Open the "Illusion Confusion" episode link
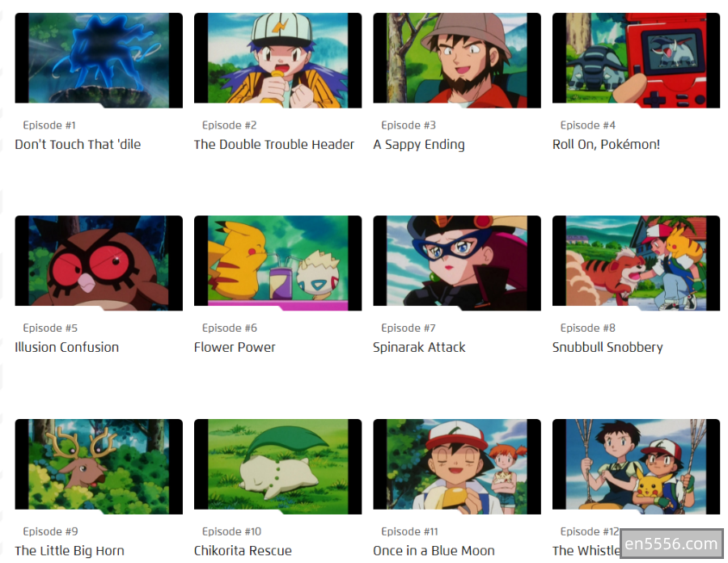 [x=67, y=347]
